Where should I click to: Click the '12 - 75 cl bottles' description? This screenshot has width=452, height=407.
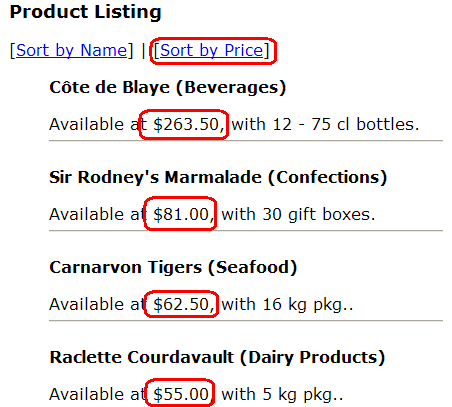343,124
